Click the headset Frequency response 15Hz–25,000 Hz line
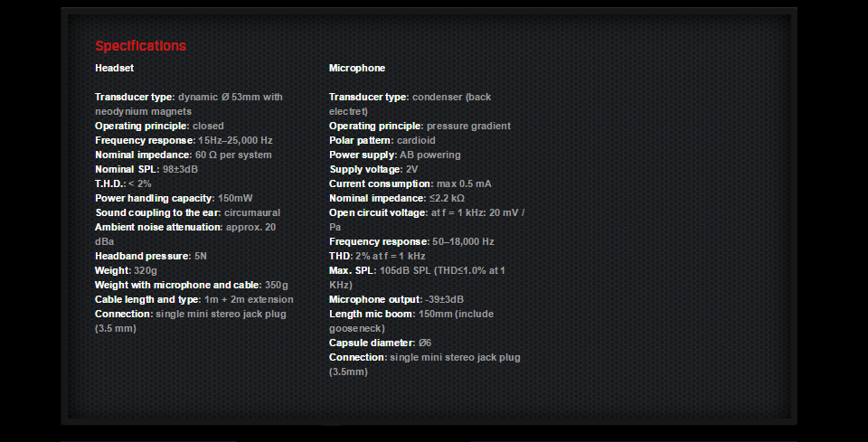This screenshot has height=442, width=868. pos(184,140)
